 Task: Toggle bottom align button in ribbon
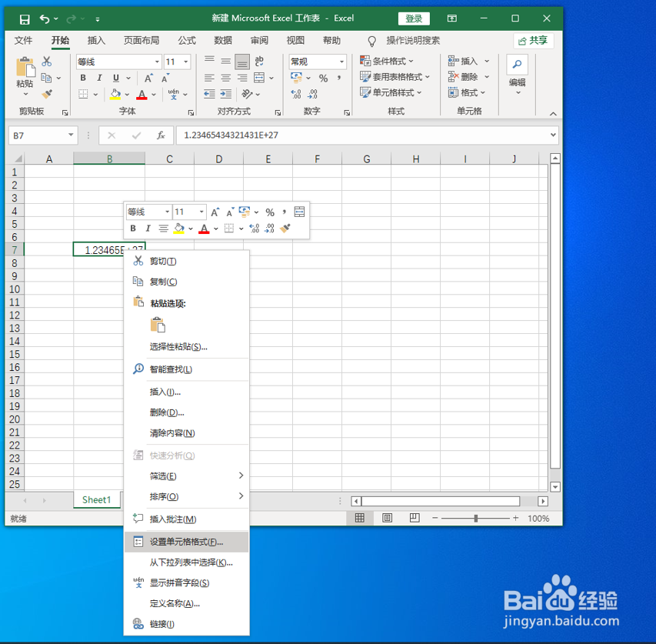[x=242, y=62]
